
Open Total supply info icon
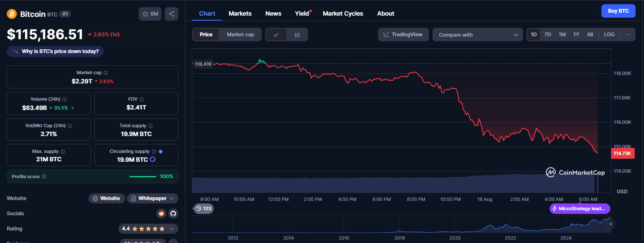pos(150,126)
